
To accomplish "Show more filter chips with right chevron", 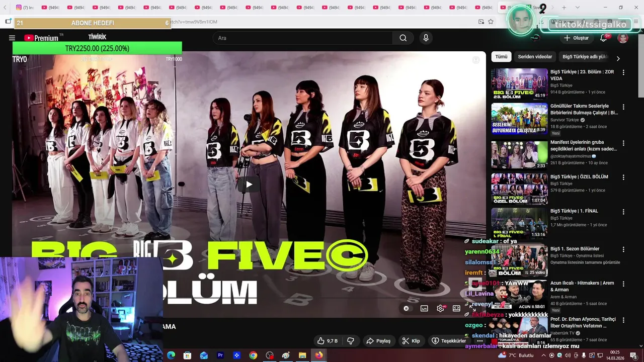I will point(618,58).
